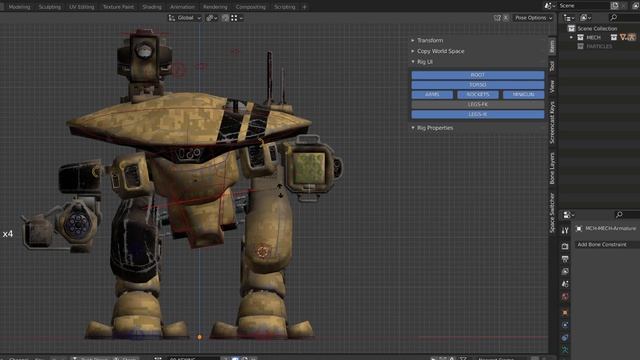Toggle the ROOT rig layer

click(478, 75)
